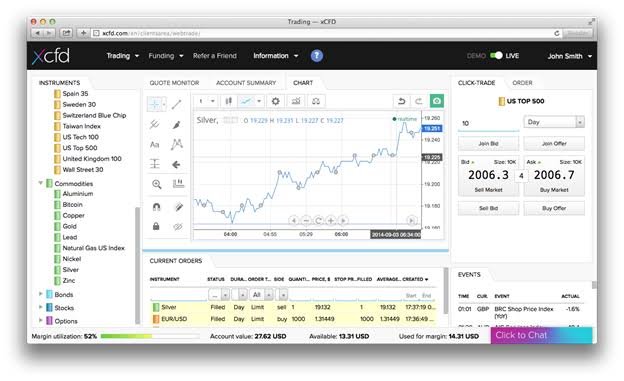The height and width of the screenshot is (381, 624).
Task: Click the lock drawings icon
Action: click(156, 226)
